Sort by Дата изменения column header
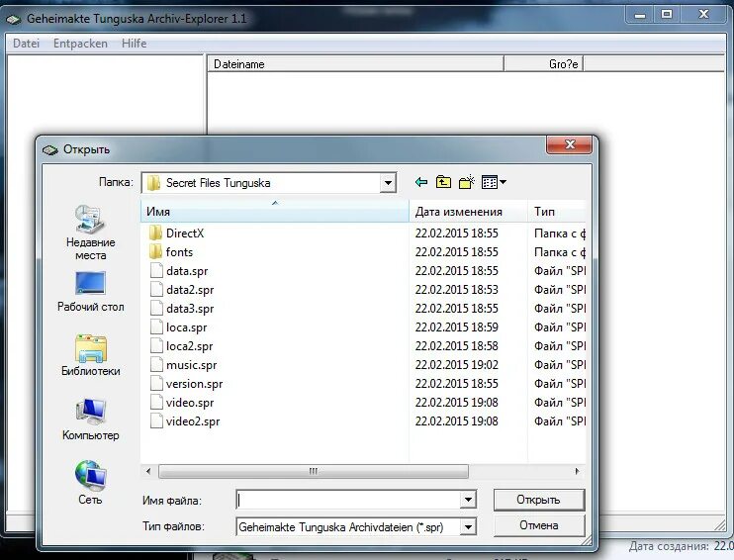The height and width of the screenshot is (560, 734). point(468,211)
